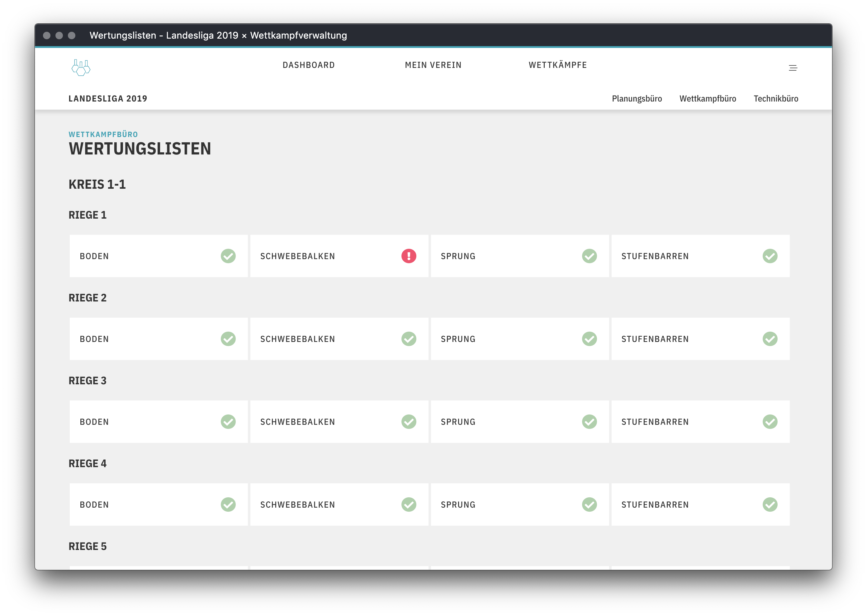
Task: Open the Wettkampfbüro section link
Action: (x=707, y=99)
